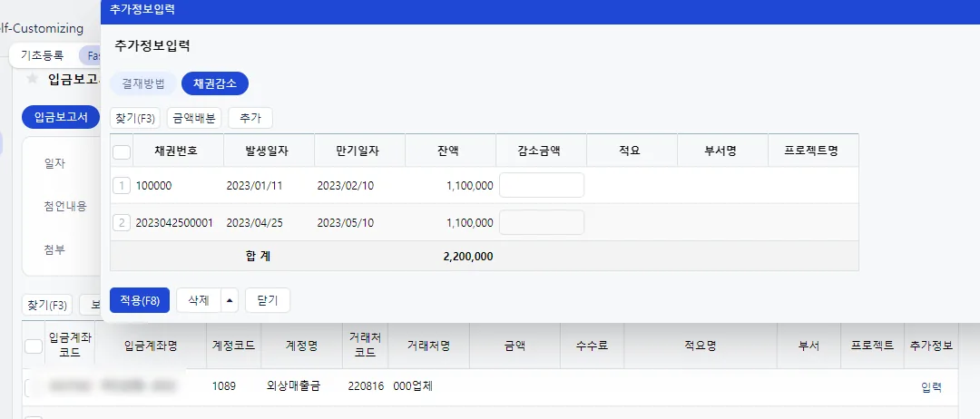Tick the checkbox on the 외상매출금 row
980x419 pixels.
28,387
